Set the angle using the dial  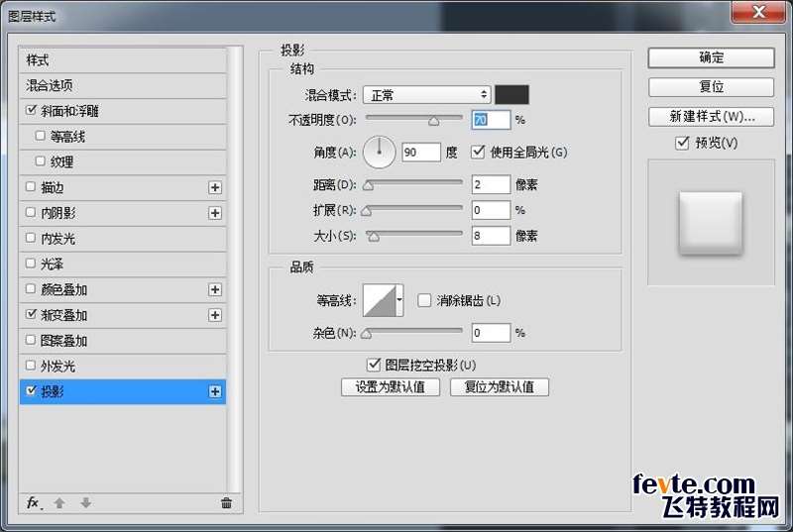[x=380, y=153]
